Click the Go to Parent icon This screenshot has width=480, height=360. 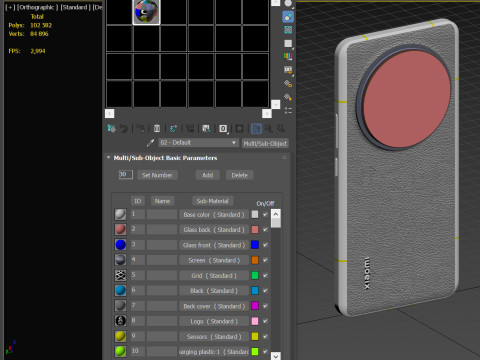coord(269,129)
